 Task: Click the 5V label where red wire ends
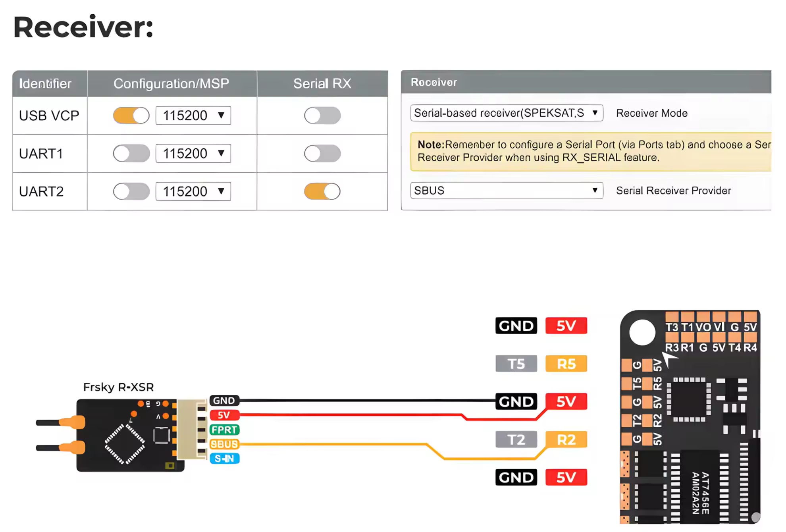point(566,401)
